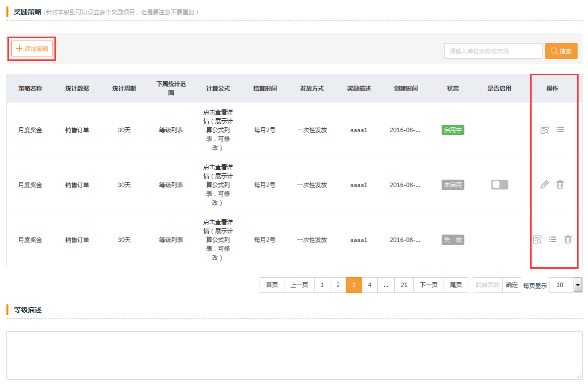Click view-details icon in the 失效 row
The width and height of the screenshot is (588, 387).
pyautogui.click(x=537, y=240)
